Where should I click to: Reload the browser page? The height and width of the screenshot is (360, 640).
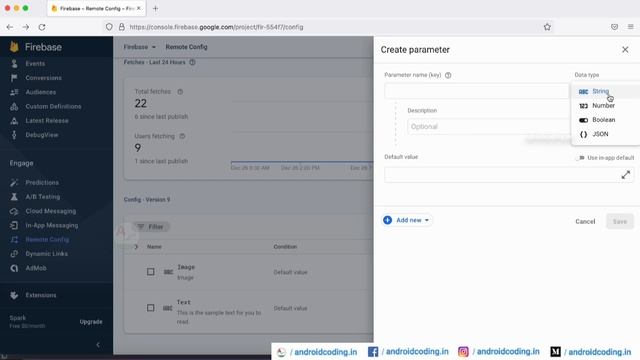pos(42,27)
